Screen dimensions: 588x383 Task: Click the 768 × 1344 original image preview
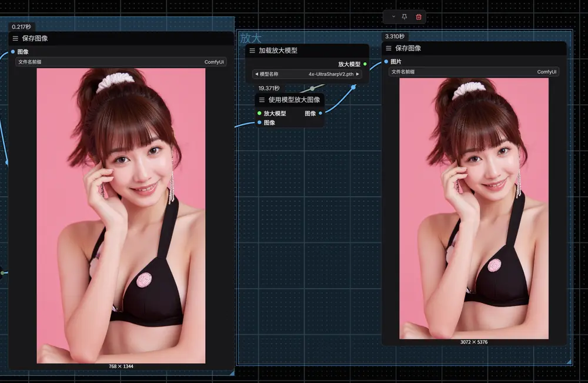pos(121,215)
